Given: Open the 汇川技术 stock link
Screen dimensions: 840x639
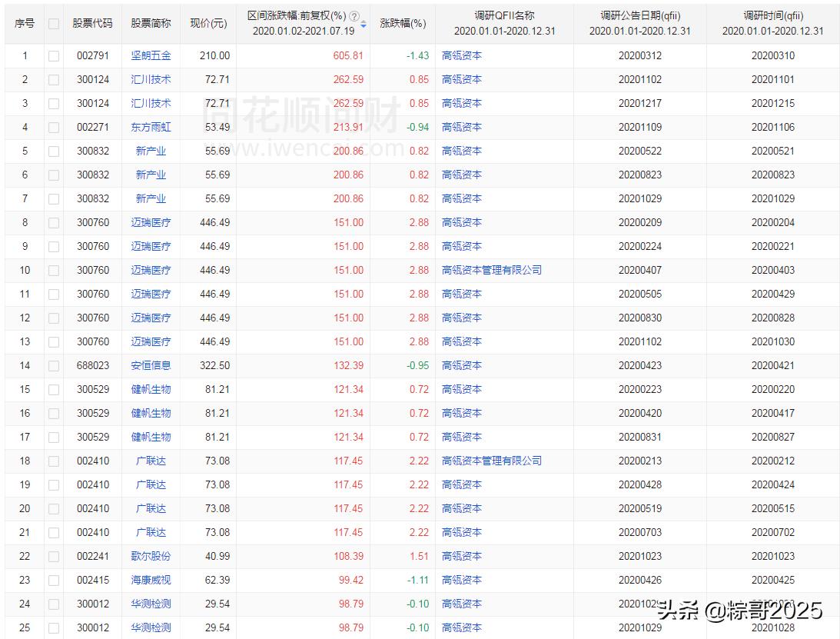Looking at the screenshot, I should point(151,79).
